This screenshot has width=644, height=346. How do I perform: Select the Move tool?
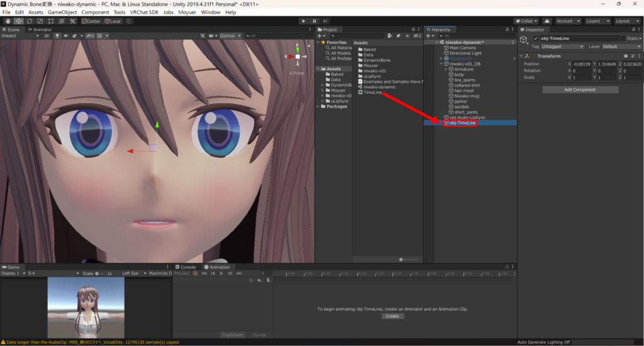tap(18, 21)
